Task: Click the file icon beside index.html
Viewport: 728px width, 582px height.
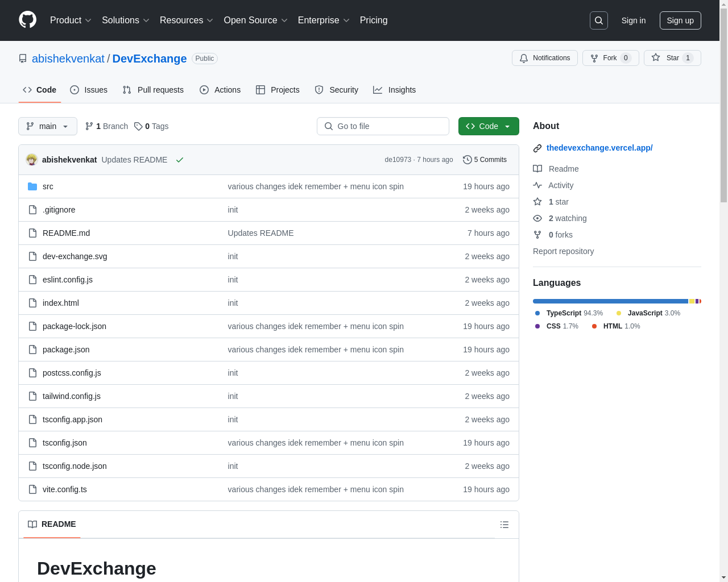Action: [x=32, y=303]
